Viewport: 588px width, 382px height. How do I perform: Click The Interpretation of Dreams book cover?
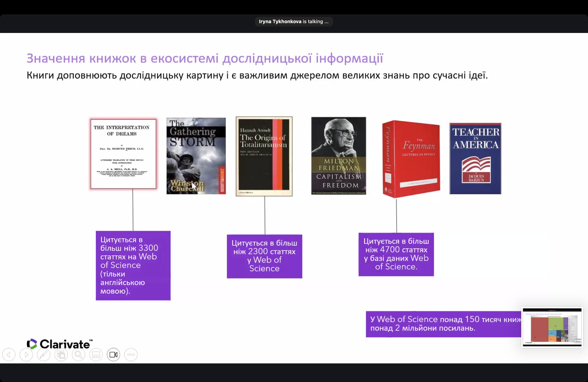tap(123, 154)
